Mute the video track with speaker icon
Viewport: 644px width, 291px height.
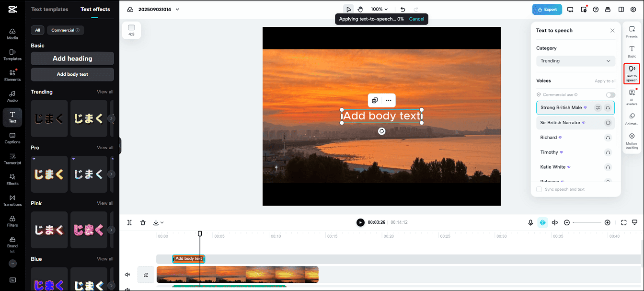[127, 275]
